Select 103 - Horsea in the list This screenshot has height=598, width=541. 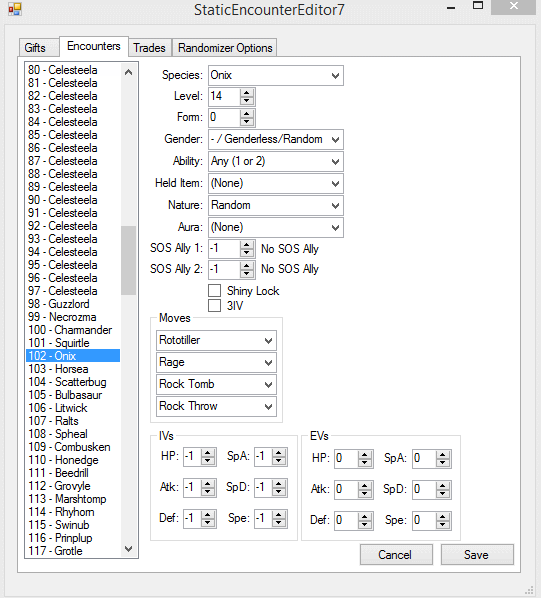[x=73, y=369]
